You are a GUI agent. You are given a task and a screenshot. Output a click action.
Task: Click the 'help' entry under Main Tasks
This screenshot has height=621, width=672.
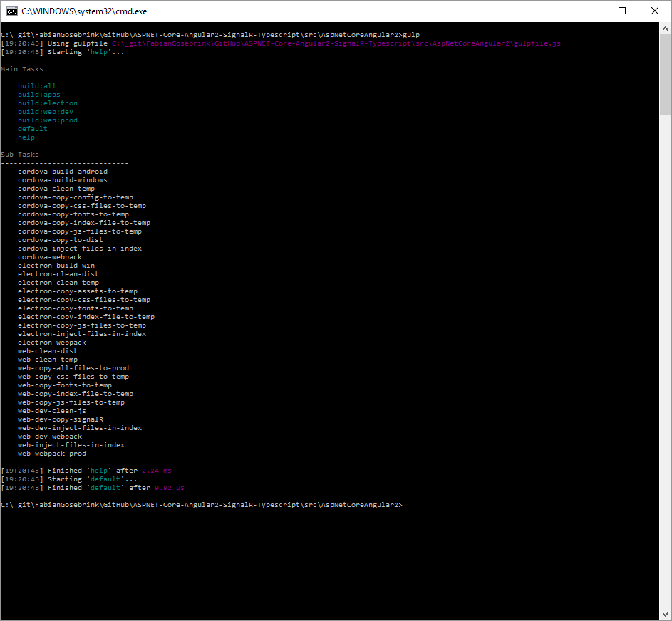(x=26, y=137)
